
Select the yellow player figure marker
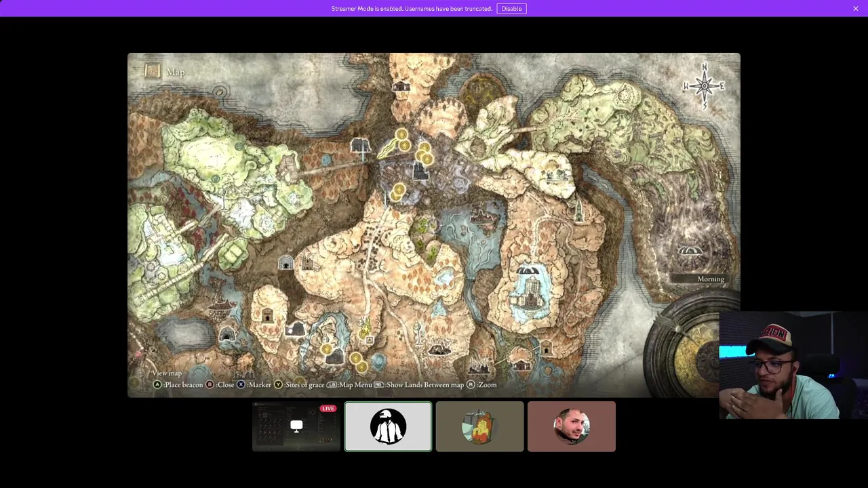point(367,328)
